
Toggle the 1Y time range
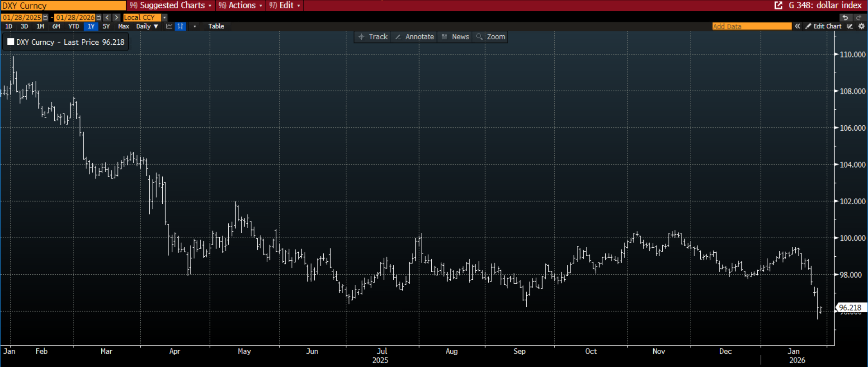[x=91, y=26]
